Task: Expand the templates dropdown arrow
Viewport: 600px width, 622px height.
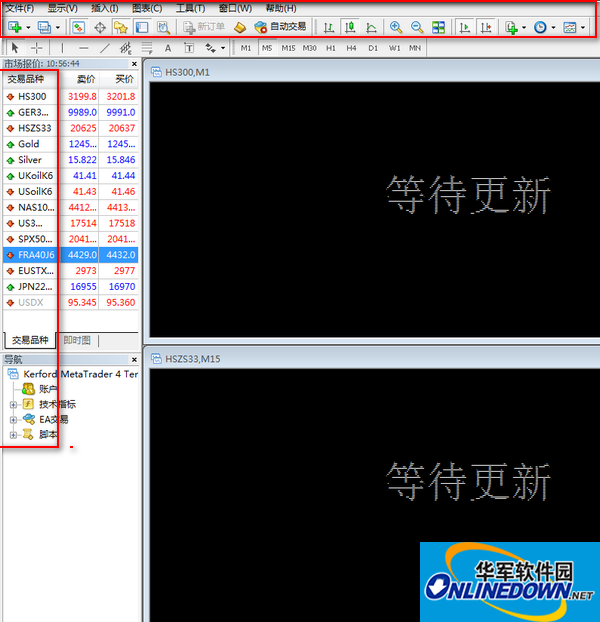Action: pyautogui.click(x=583, y=27)
